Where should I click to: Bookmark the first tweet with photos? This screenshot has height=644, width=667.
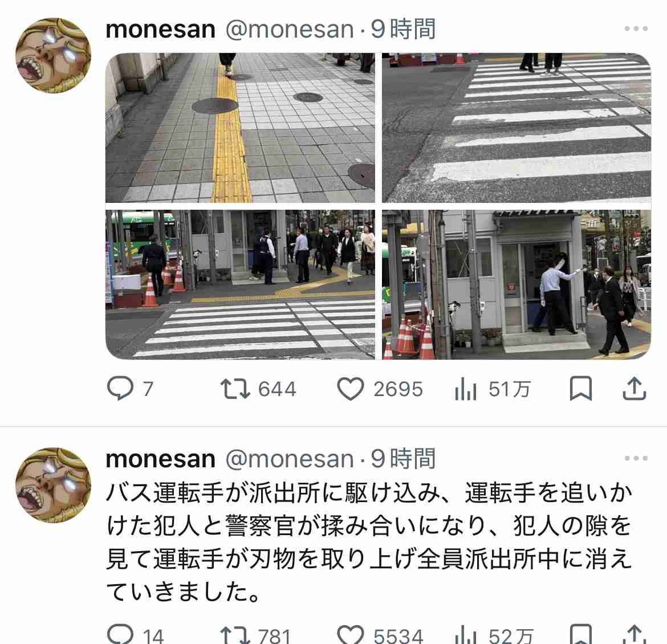point(581,388)
